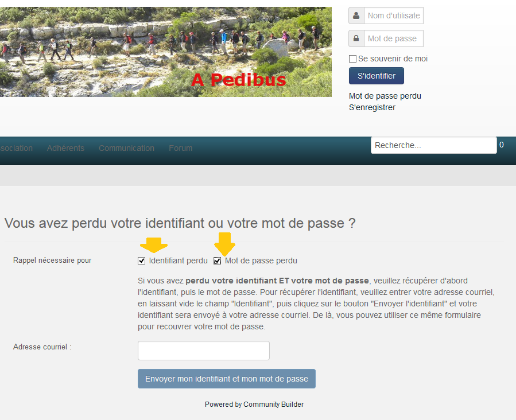
Task: Open the Community Builder link
Action: click(x=273, y=405)
